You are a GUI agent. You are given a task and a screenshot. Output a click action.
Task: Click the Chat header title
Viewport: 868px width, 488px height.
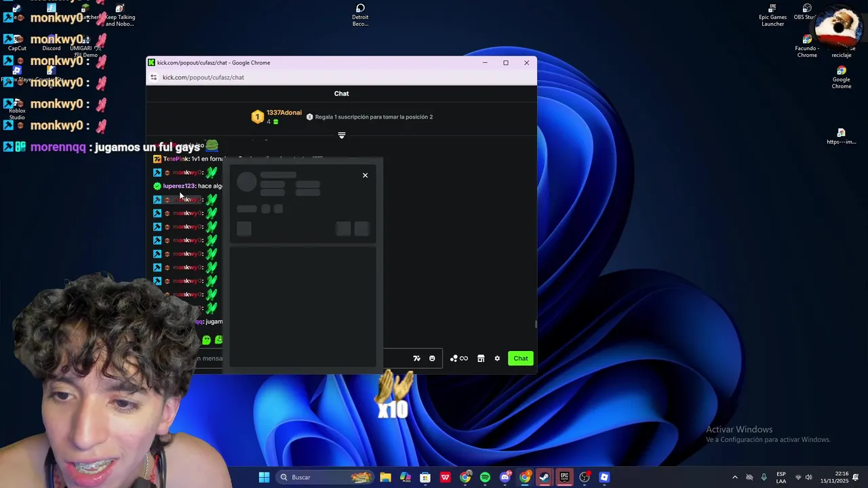pyautogui.click(x=342, y=94)
